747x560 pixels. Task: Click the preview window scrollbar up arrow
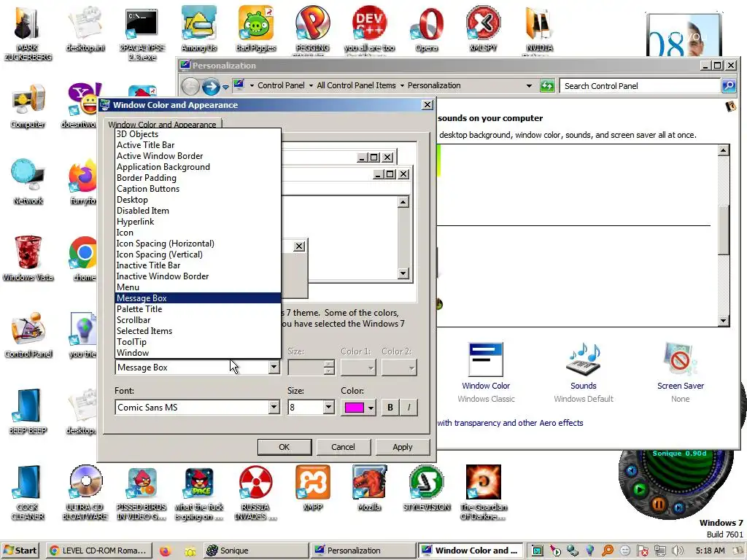(x=403, y=203)
